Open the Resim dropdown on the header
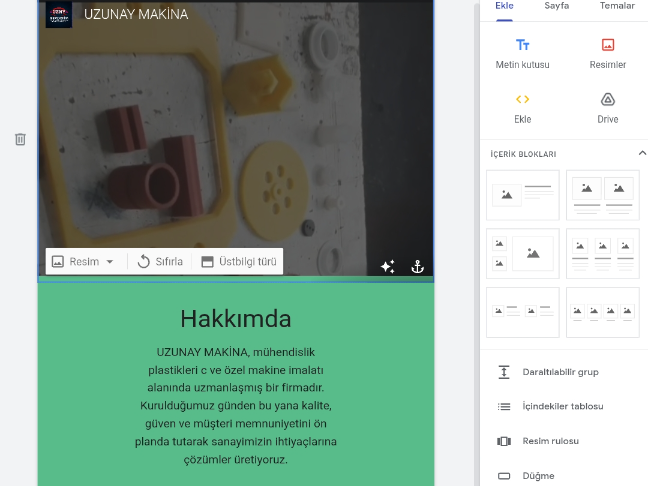The height and width of the screenshot is (486, 648). (83, 262)
